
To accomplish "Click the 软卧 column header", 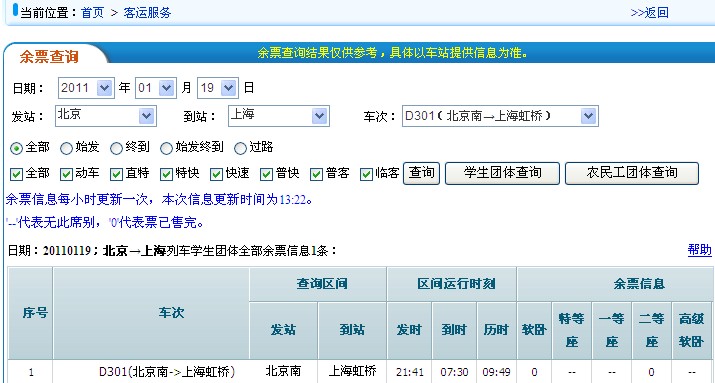I will tap(534, 330).
